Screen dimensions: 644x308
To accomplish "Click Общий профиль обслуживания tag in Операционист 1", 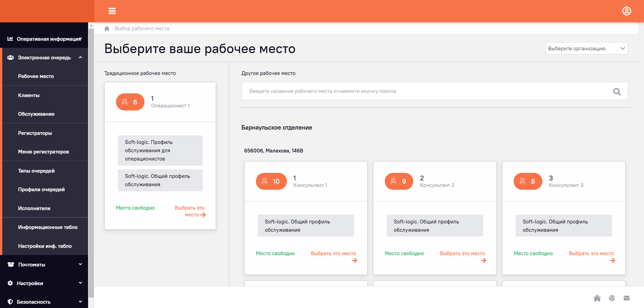I will point(160,180).
